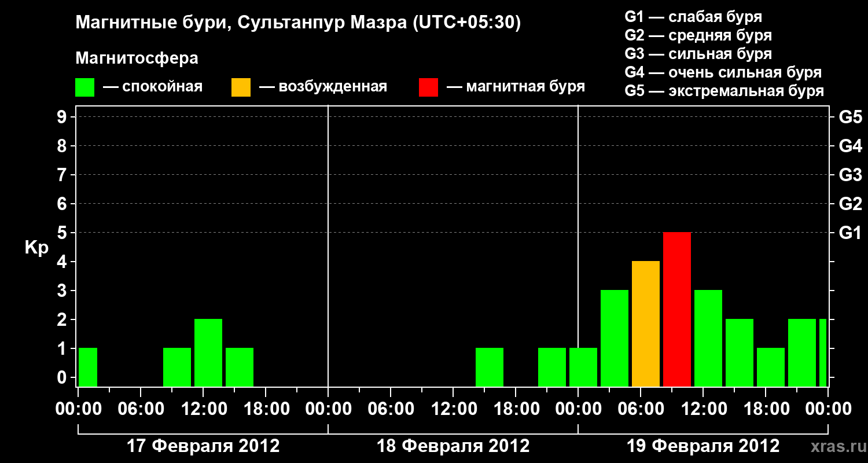Select the orange Kp 4 bar

point(646,324)
